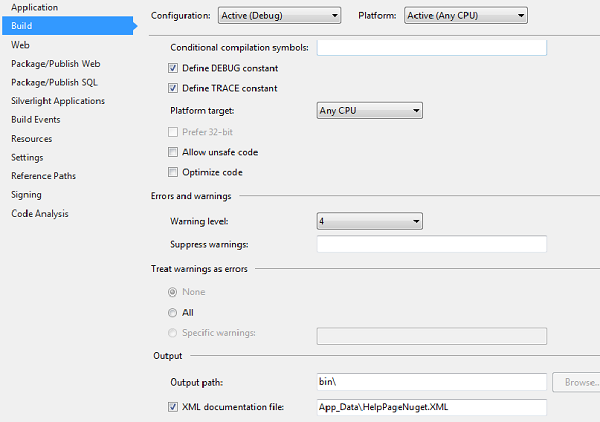This screenshot has height=422, width=600.
Task: Click the Output path text field
Action: click(x=431, y=382)
